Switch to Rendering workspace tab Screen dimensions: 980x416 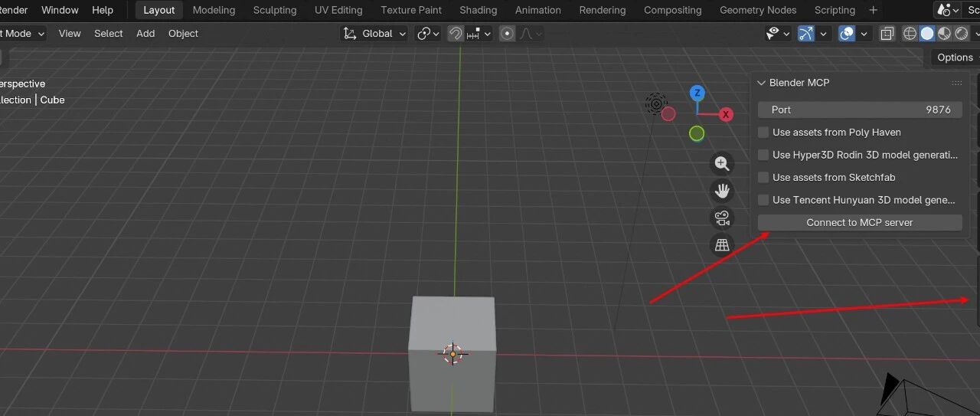click(603, 10)
